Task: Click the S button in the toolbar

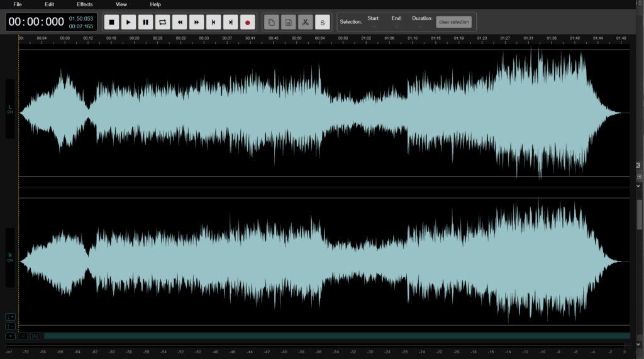Action: [322, 23]
